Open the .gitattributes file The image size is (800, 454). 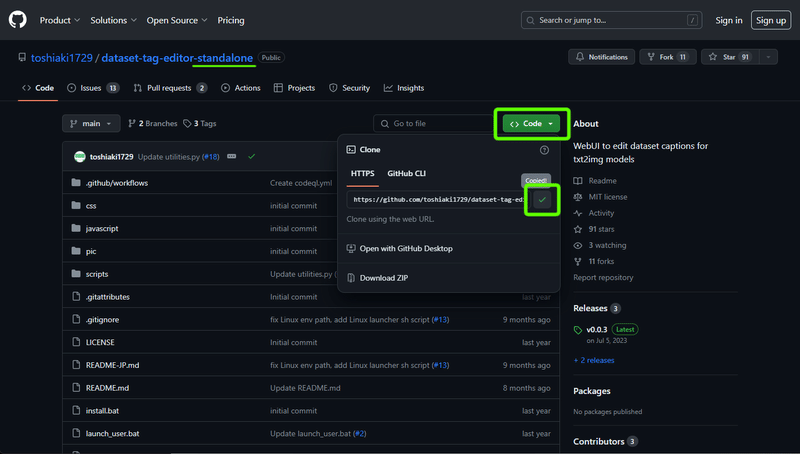coord(108,297)
